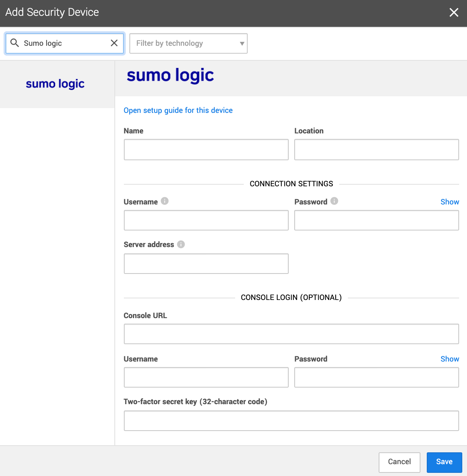Viewport: 467px width, 476px height.
Task: Select sumo logic from the results list
Action: (55, 84)
